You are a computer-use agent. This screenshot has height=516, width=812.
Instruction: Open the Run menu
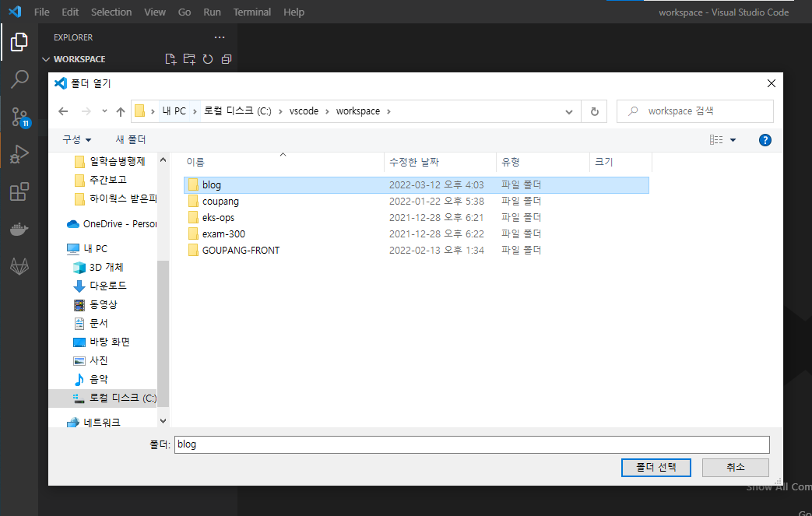(x=212, y=12)
